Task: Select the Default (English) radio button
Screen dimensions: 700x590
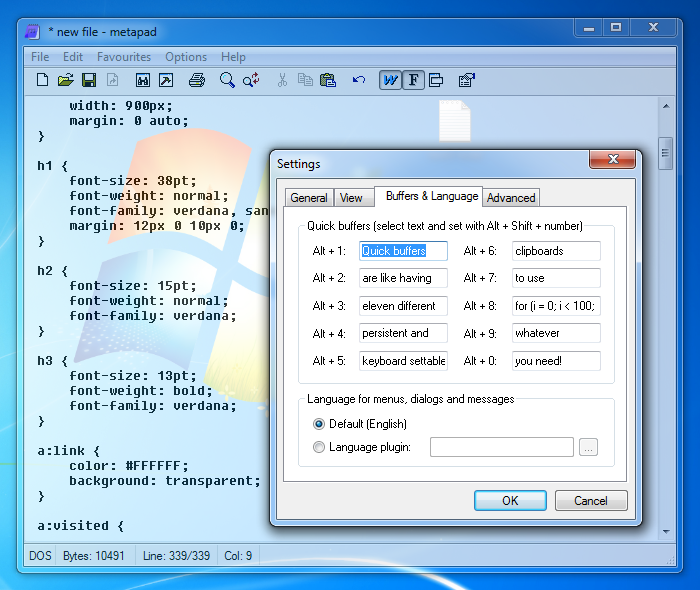Action: point(319,424)
